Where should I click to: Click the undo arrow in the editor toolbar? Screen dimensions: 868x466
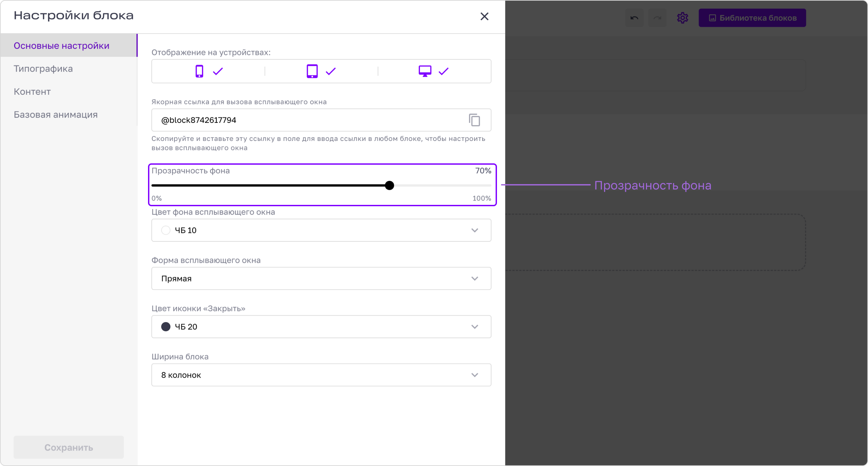point(634,18)
